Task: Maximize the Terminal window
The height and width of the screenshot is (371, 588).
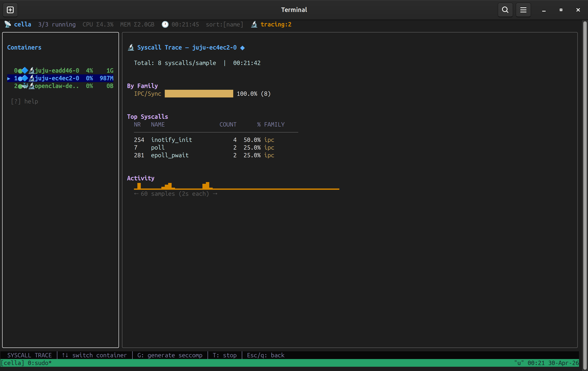Action: pyautogui.click(x=561, y=10)
